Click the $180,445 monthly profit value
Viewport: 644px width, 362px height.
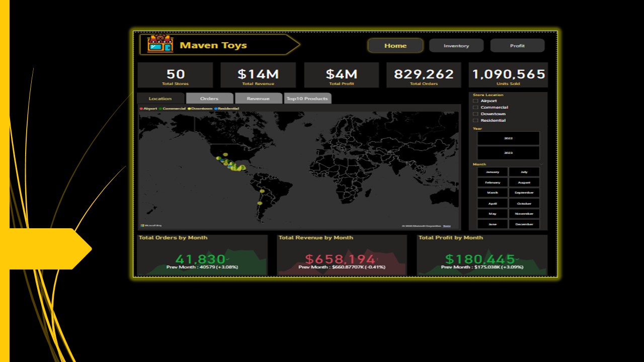point(480,259)
